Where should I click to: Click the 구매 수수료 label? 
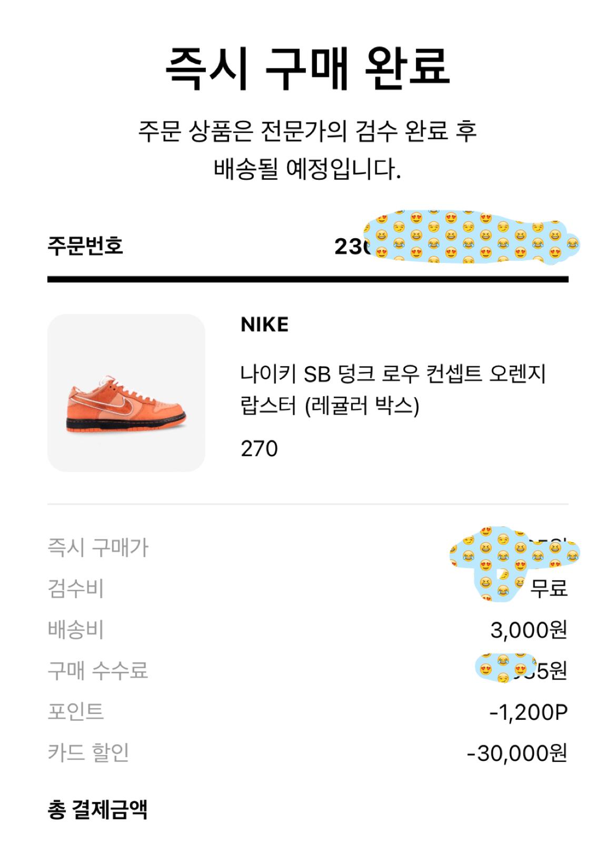pos(98,670)
